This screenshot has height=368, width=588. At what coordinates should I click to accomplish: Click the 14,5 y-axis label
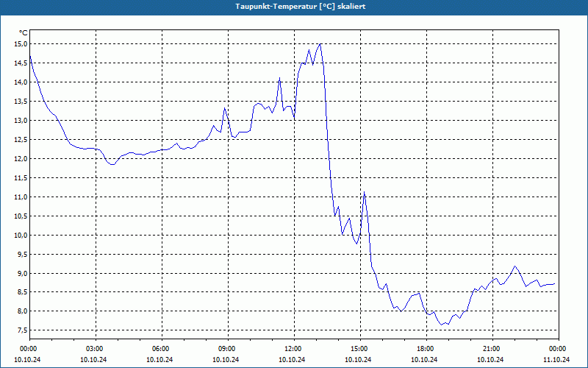pyautogui.click(x=21, y=63)
